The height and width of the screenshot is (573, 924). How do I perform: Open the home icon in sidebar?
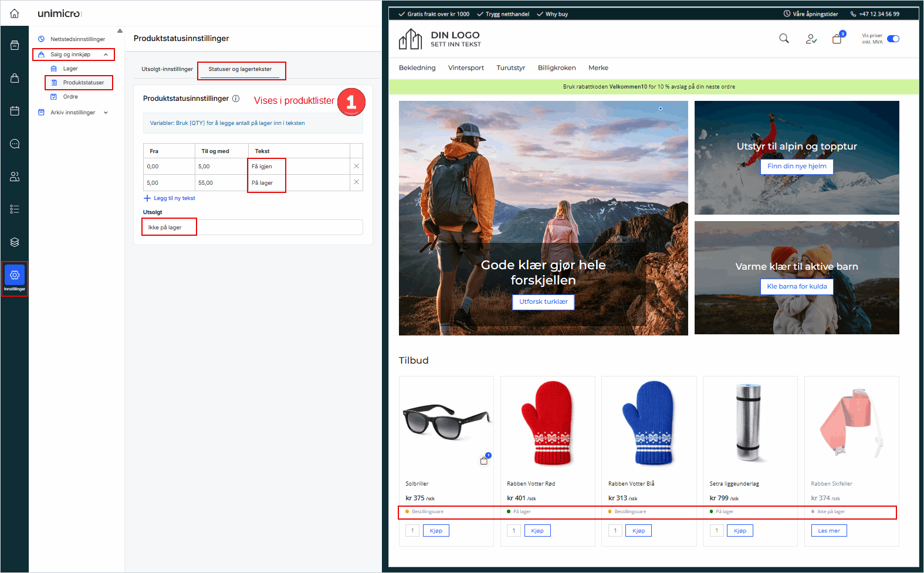15,13
